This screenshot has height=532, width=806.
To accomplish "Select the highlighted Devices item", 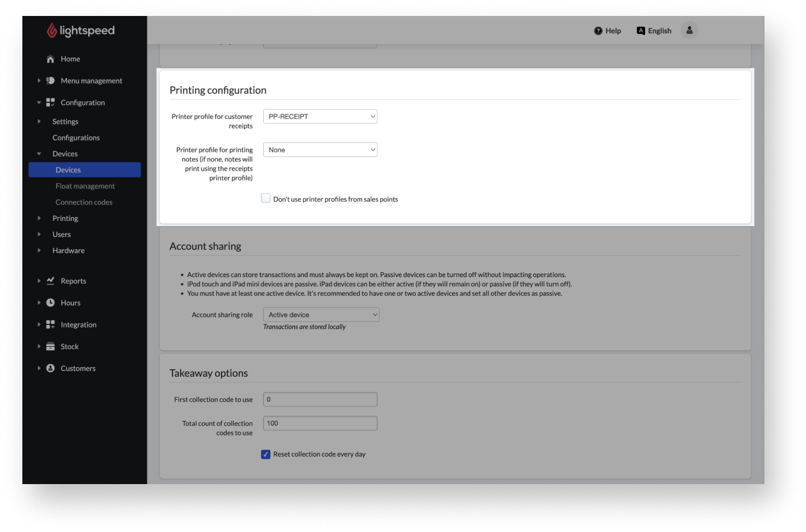I will [84, 170].
